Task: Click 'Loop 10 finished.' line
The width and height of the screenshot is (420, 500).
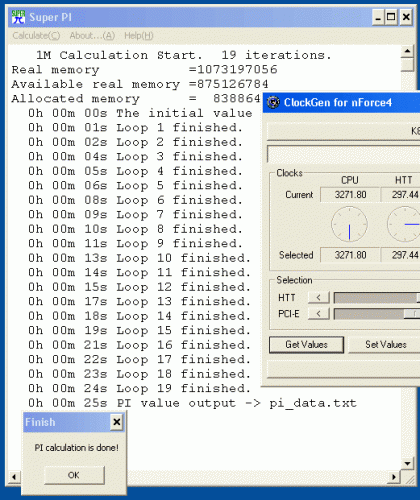Action: pyautogui.click(x=139, y=258)
